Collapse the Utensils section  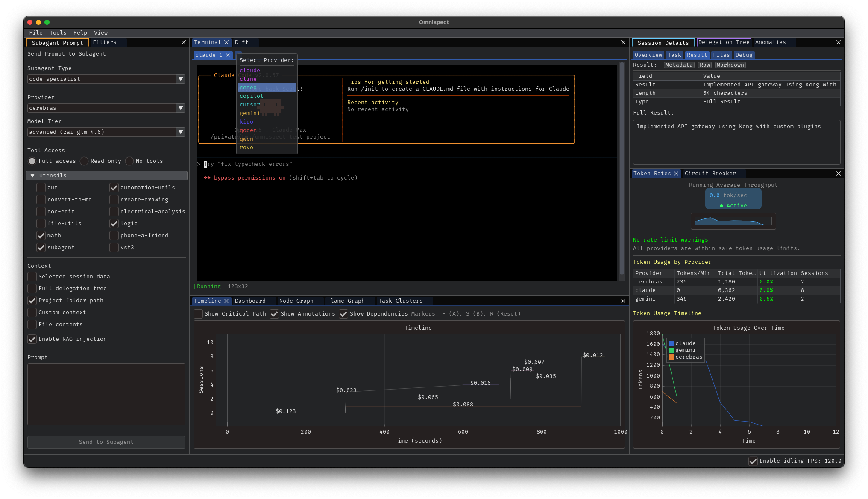click(x=33, y=175)
